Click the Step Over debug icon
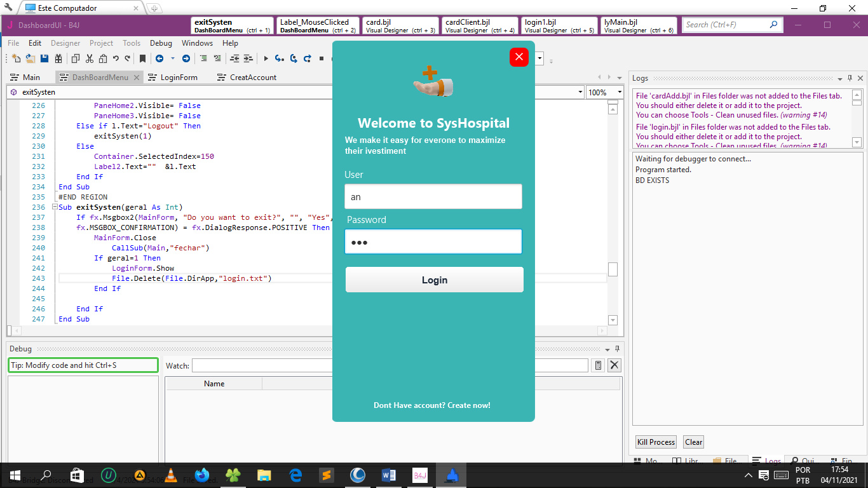 tap(294, 58)
